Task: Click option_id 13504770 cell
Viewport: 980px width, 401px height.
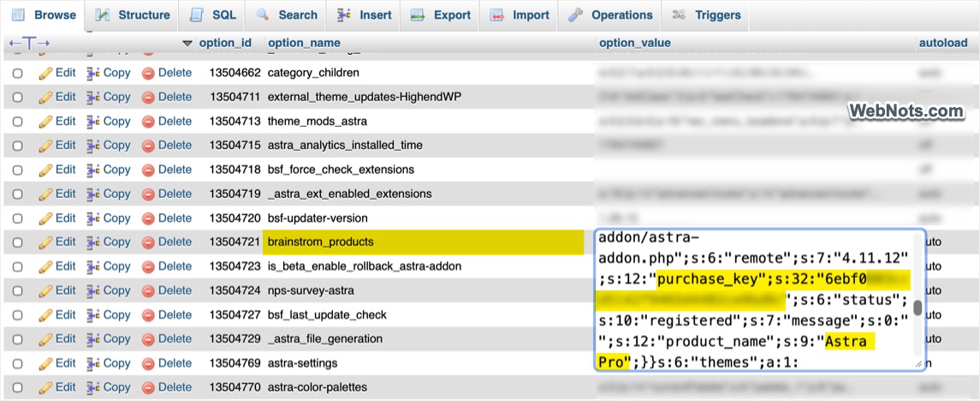Action: coord(235,387)
